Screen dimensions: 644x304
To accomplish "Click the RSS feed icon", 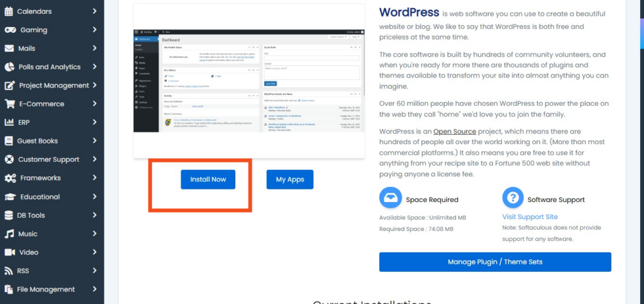I will tap(9, 271).
